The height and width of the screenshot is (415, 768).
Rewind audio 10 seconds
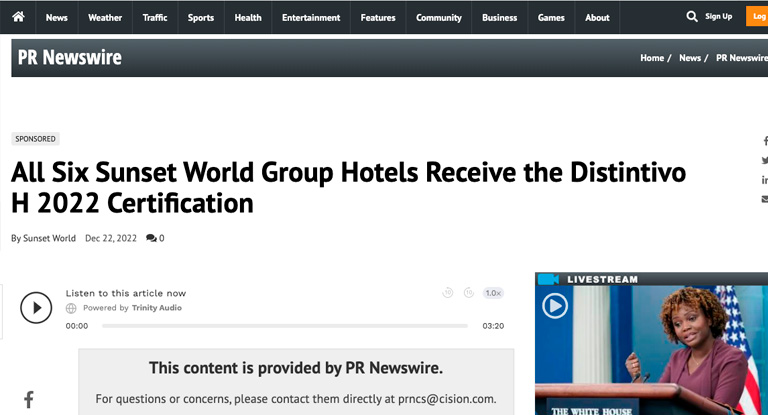point(448,293)
